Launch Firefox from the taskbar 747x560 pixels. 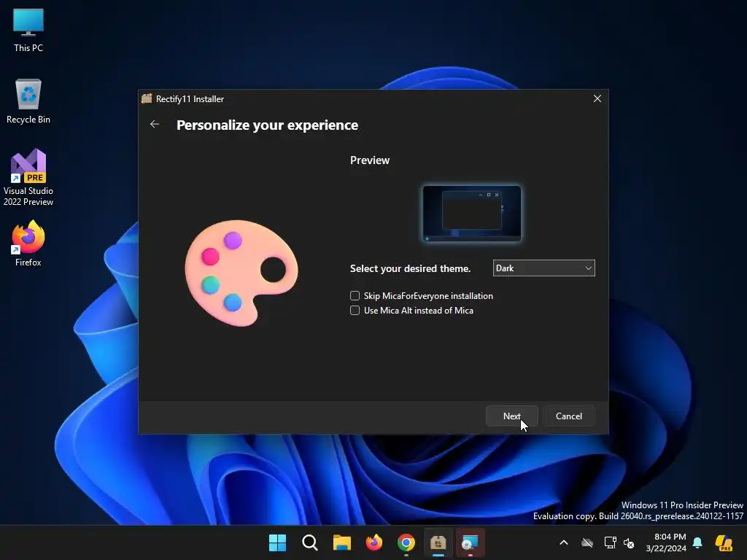pyautogui.click(x=374, y=542)
